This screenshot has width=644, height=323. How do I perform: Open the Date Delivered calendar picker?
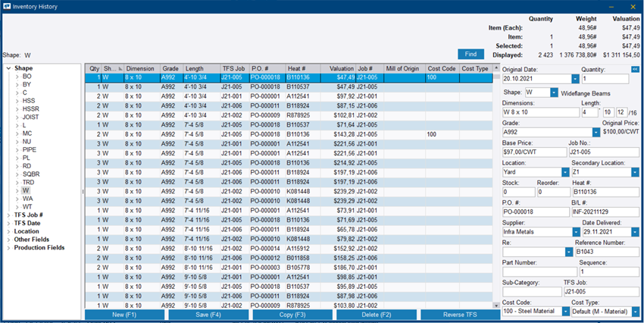tap(636, 232)
